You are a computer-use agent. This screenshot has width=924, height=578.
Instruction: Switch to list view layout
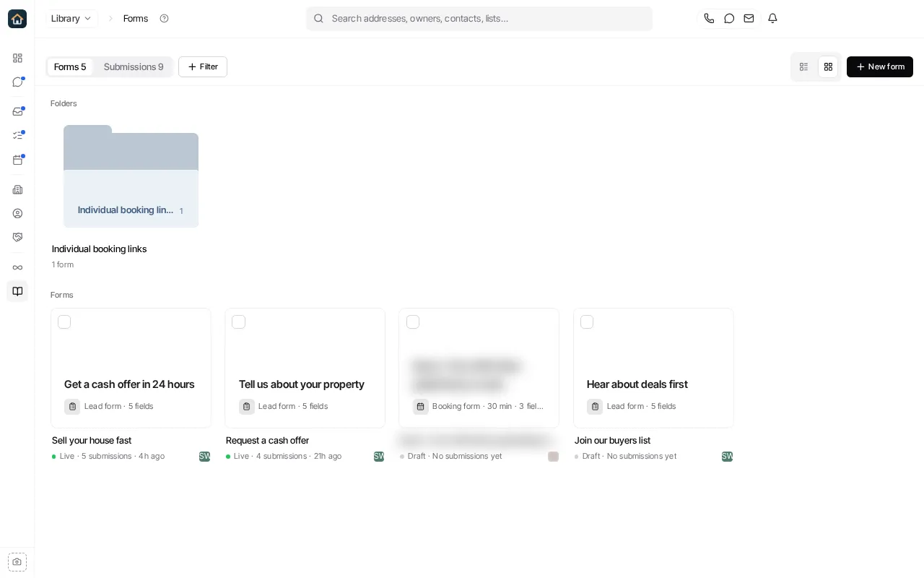click(803, 66)
